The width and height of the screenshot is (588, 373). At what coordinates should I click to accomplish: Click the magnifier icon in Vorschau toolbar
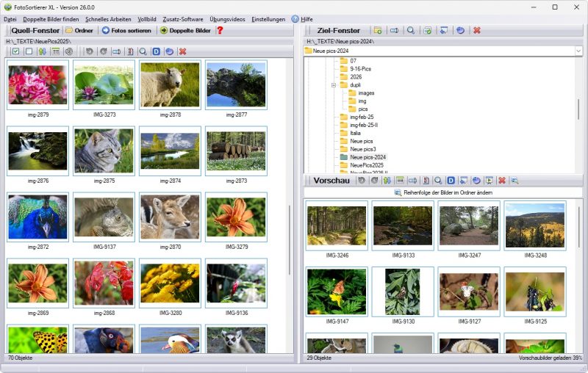pyautogui.click(x=438, y=181)
